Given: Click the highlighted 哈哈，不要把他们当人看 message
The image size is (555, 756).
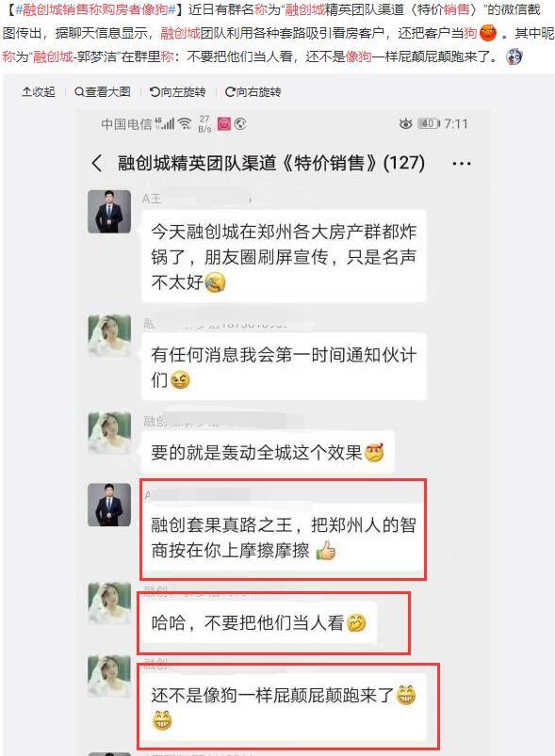Looking at the screenshot, I should tap(258, 622).
